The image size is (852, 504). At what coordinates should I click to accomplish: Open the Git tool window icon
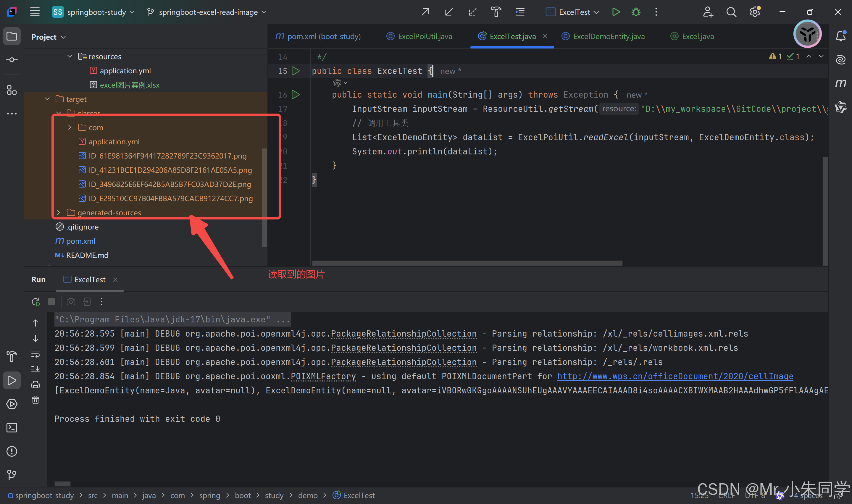point(12,475)
